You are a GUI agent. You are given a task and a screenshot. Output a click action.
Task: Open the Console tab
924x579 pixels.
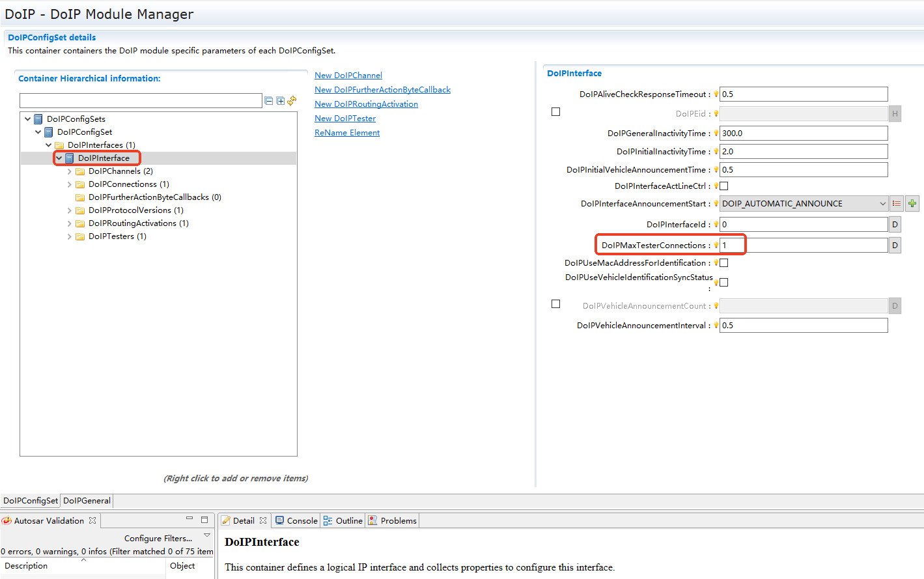[296, 520]
